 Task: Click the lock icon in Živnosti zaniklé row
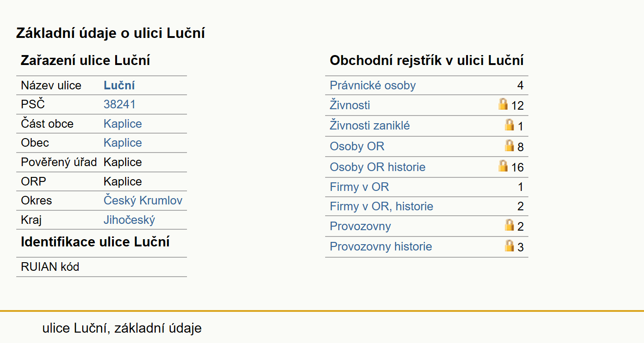pyautogui.click(x=509, y=125)
